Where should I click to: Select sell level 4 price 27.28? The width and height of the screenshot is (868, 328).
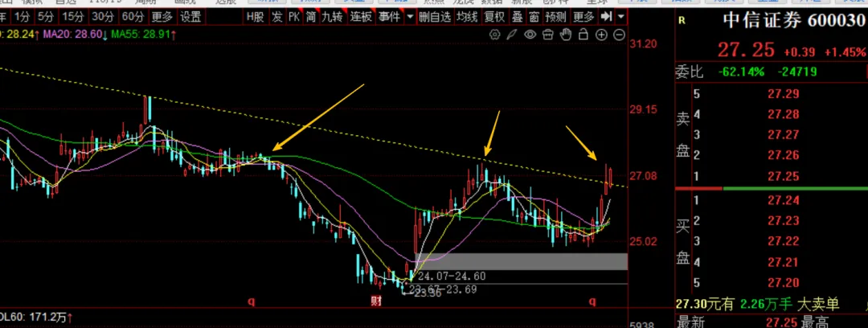[x=784, y=115]
